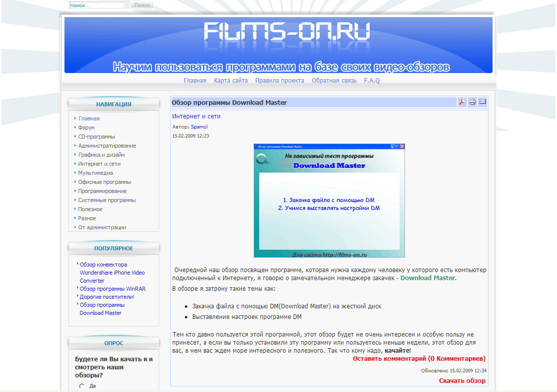The height and width of the screenshot is (392, 557).
Task: Click the printer icon
Action: (x=472, y=102)
